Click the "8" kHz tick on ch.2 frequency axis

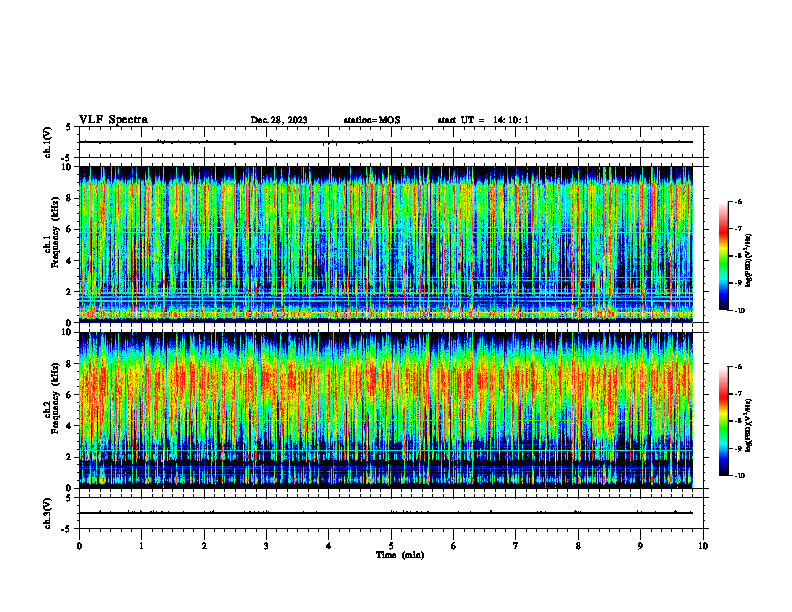[x=70, y=364]
